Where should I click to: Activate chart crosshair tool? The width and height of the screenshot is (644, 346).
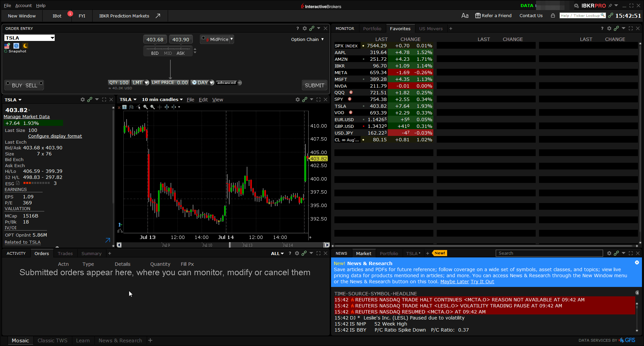coord(160,107)
